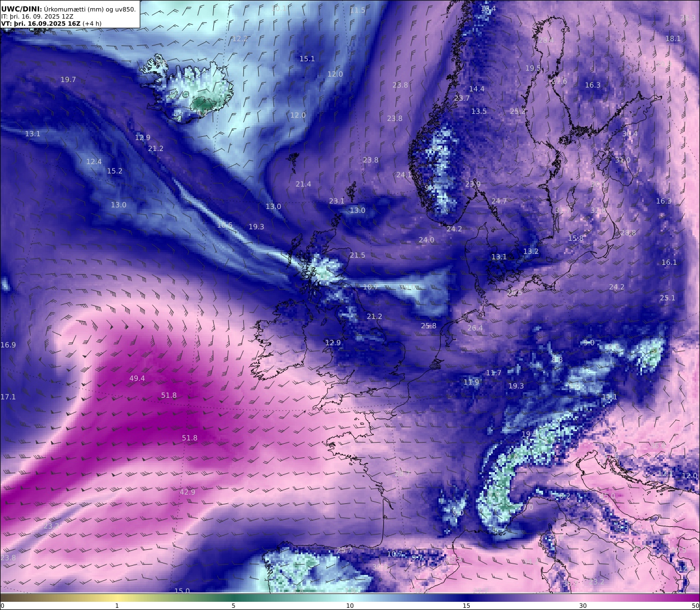The image size is (700, 610).
Task: Click the 13.2 value label
Action: 531,251
